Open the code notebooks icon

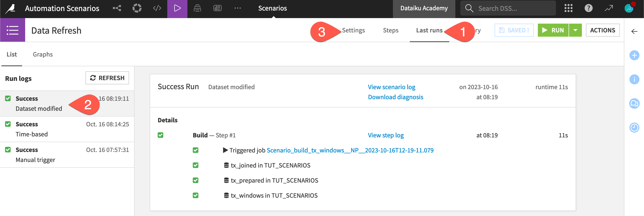coord(157,8)
